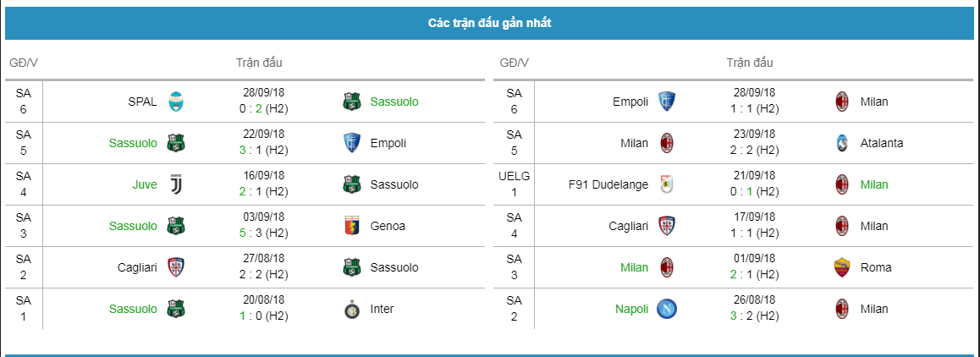Click the Genoa club crest

[x=351, y=226]
